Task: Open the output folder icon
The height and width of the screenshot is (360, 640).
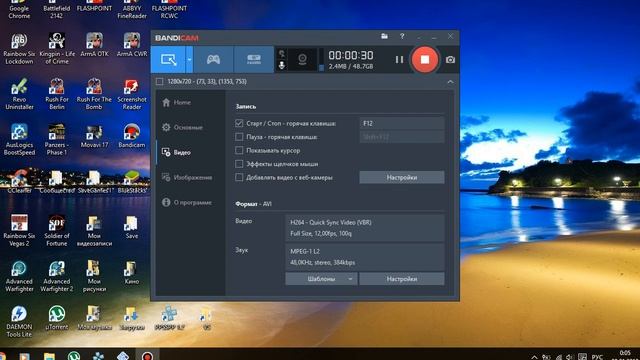Action: pyautogui.click(x=384, y=36)
